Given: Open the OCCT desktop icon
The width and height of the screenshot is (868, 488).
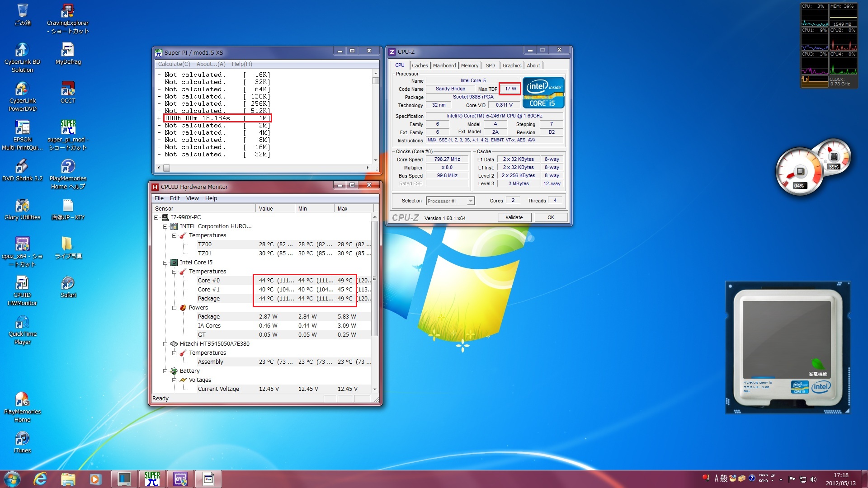Looking at the screenshot, I should point(68,89).
